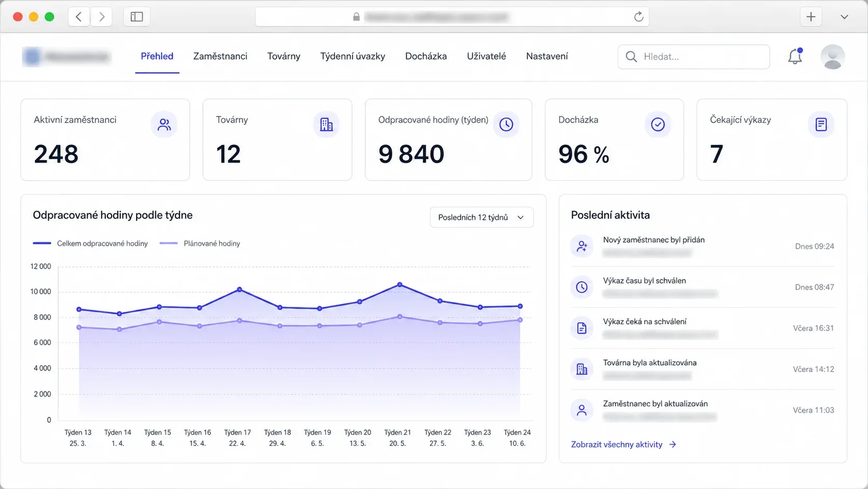Click the Poslední aktivita heading
This screenshot has width=868, height=489.
[x=611, y=215]
